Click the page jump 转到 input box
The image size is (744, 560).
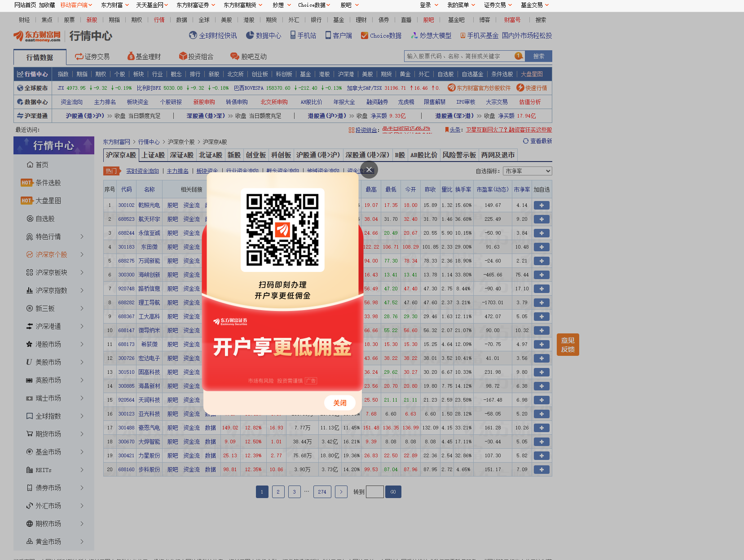[x=375, y=492]
